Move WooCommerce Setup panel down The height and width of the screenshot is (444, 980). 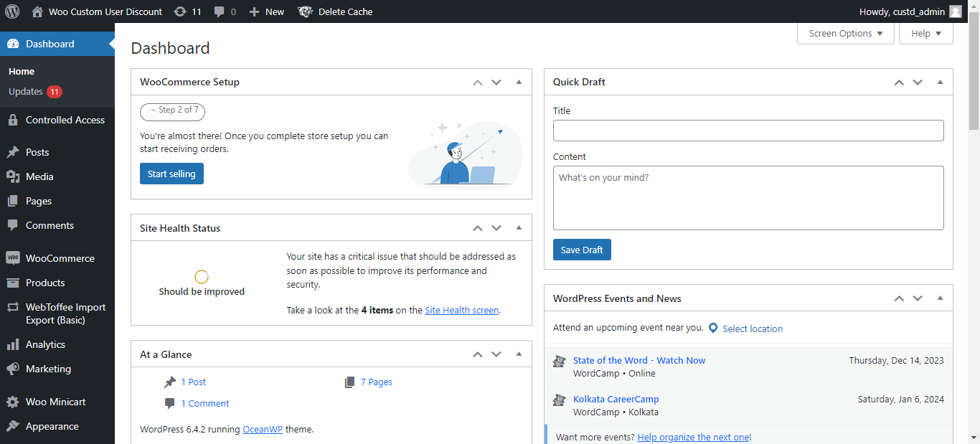496,82
